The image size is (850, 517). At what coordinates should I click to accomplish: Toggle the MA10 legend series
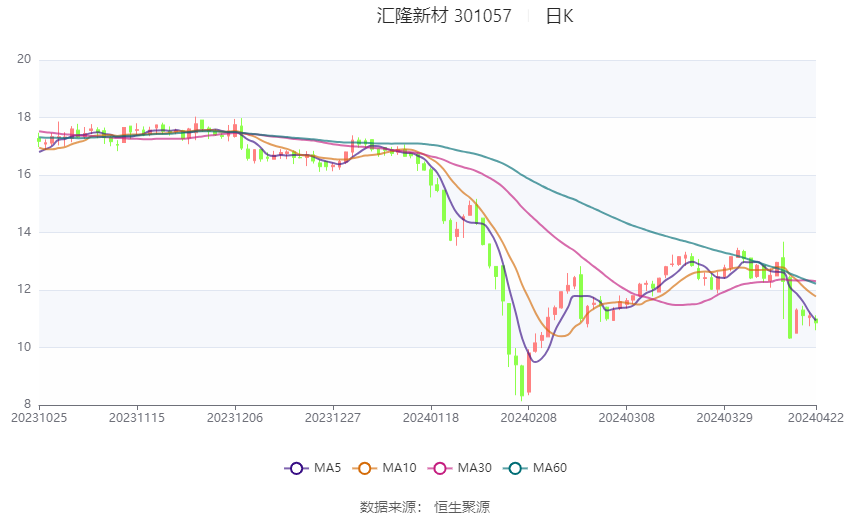(x=384, y=468)
